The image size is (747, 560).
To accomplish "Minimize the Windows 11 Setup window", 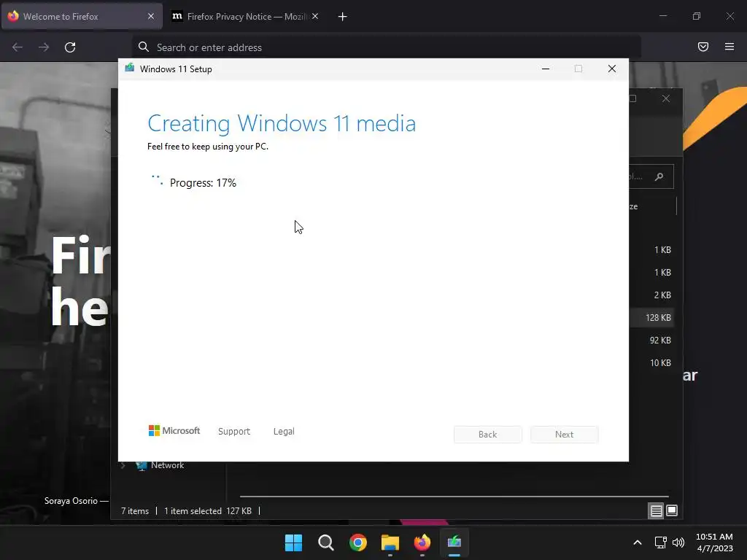I will [x=546, y=69].
